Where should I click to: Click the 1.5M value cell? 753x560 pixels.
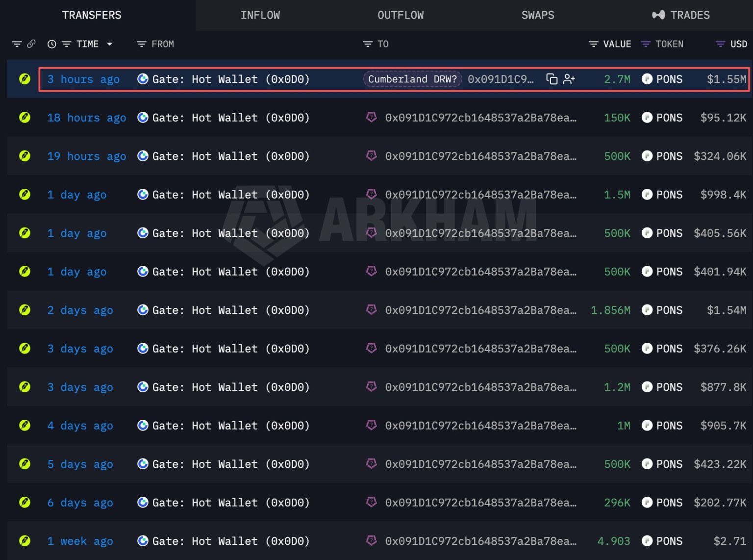tap(617, 195)
